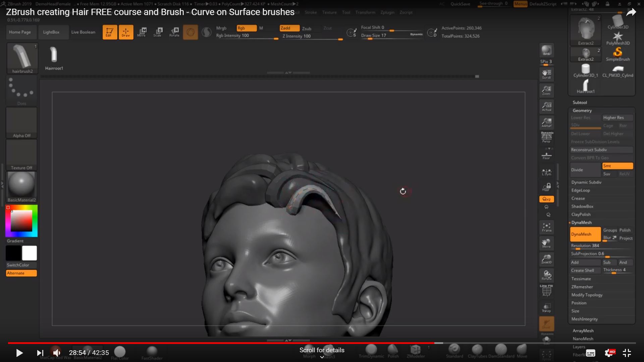Toggle Transp transparency mode

click(x=546, y=308)
